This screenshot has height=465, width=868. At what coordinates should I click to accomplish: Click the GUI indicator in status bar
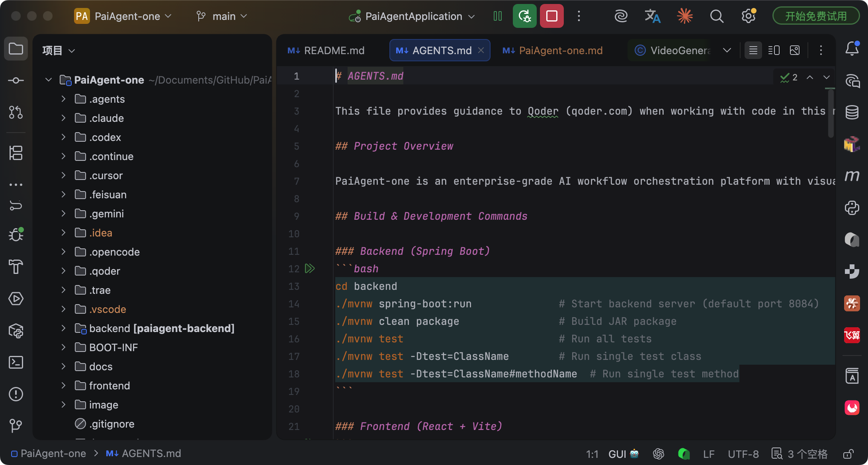pos(624,454)
